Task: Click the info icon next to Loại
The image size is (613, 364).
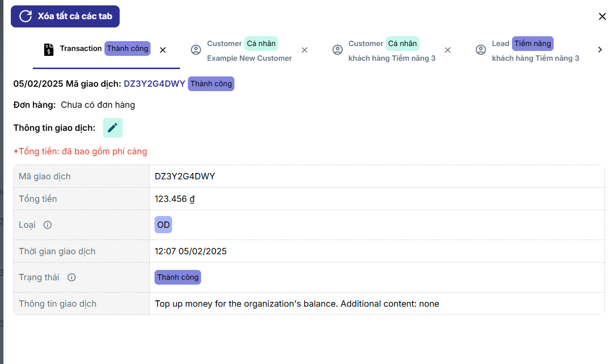Action: [x=48, y=225]
